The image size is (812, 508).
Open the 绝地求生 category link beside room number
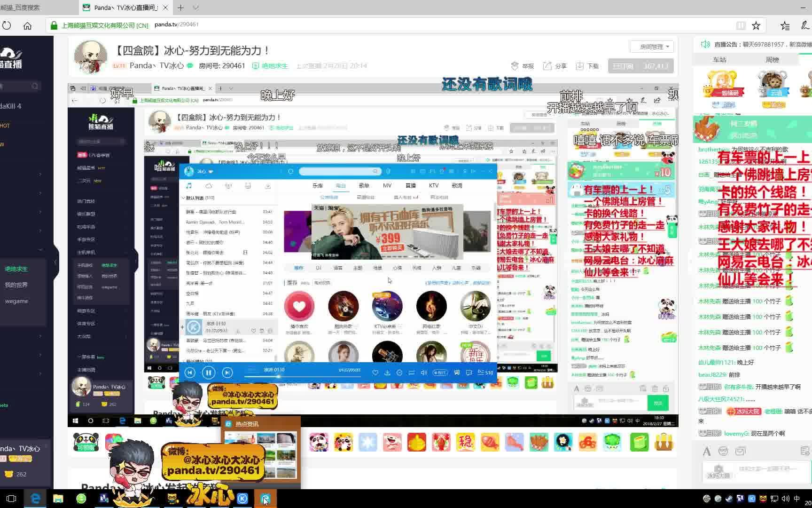pyautogui.click(x=270, y=66)
